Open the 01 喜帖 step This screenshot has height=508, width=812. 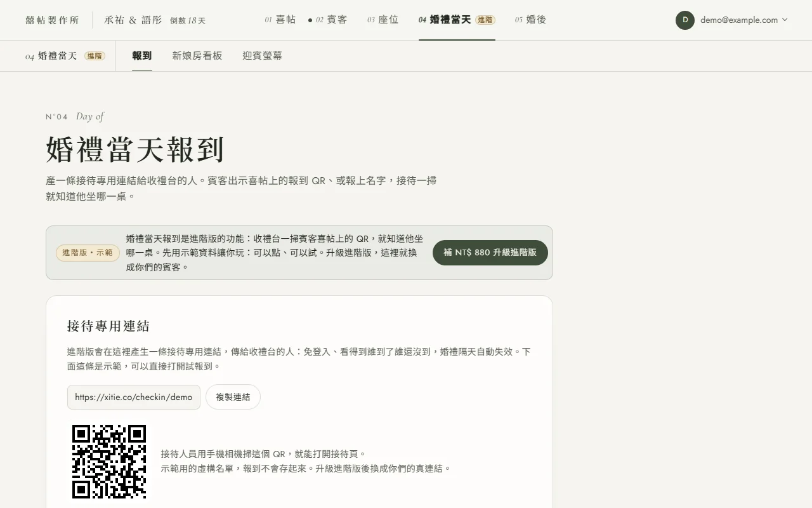point(280,20)
